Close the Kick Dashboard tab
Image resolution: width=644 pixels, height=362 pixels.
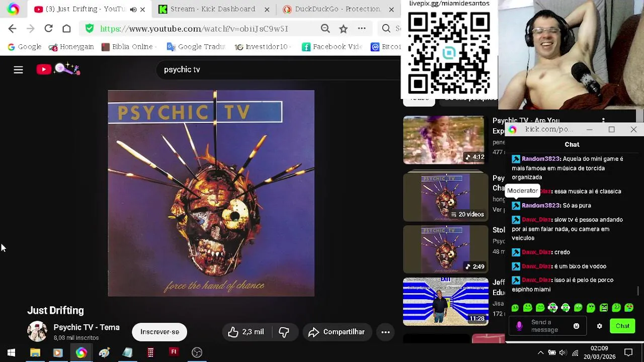coord(267,9)
